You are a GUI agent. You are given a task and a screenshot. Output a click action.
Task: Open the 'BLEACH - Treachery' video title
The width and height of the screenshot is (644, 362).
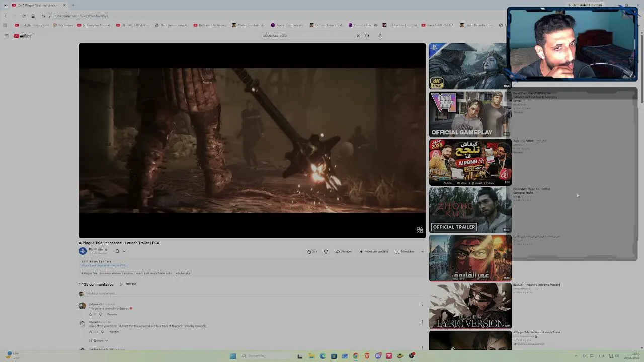pyautogui.click(x=536, y=285)
